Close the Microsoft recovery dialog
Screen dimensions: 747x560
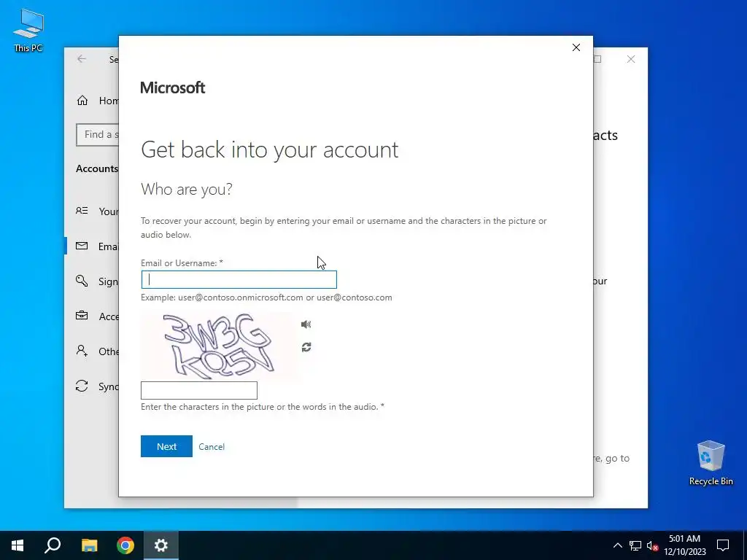[x=576, y=47]
